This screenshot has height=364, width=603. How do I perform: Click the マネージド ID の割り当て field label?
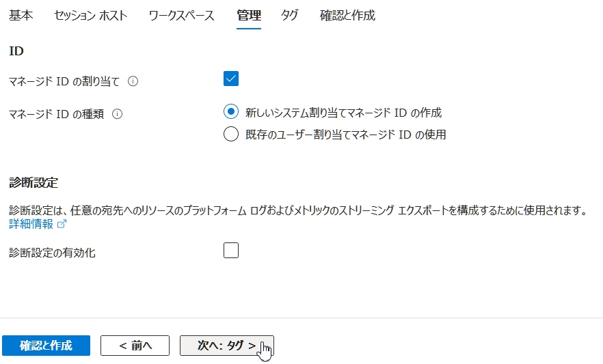pyautogui.click(x=64, y=81)
